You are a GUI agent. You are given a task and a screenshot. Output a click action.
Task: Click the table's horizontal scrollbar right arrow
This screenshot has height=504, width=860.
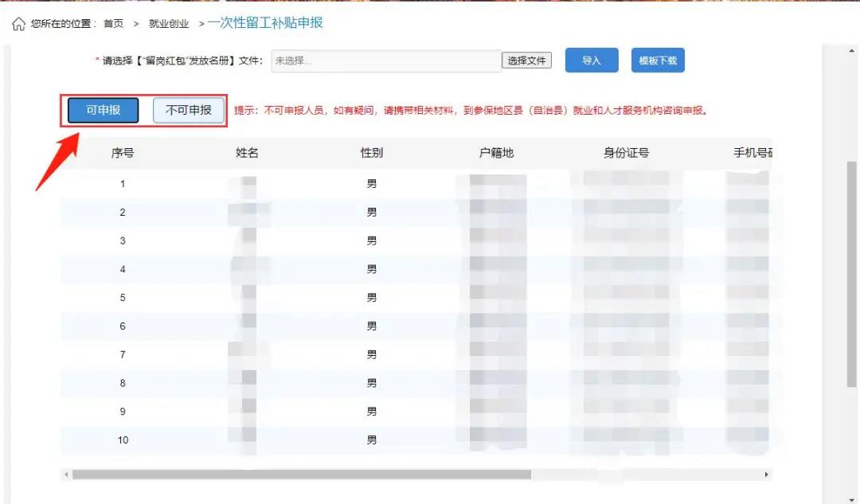[x=767, y=475]
